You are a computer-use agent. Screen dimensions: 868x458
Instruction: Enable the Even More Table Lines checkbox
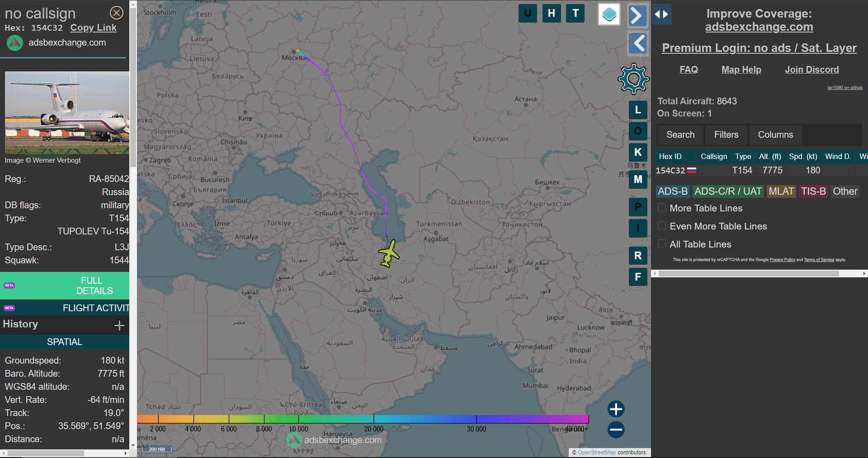pyautogui.click(x=661, y=226)
